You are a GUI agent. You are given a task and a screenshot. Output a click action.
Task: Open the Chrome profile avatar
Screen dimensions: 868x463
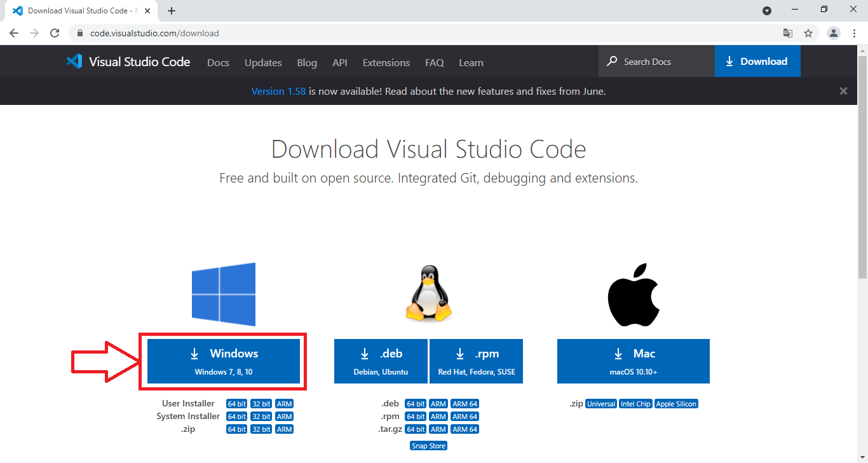tap(834, 33)
